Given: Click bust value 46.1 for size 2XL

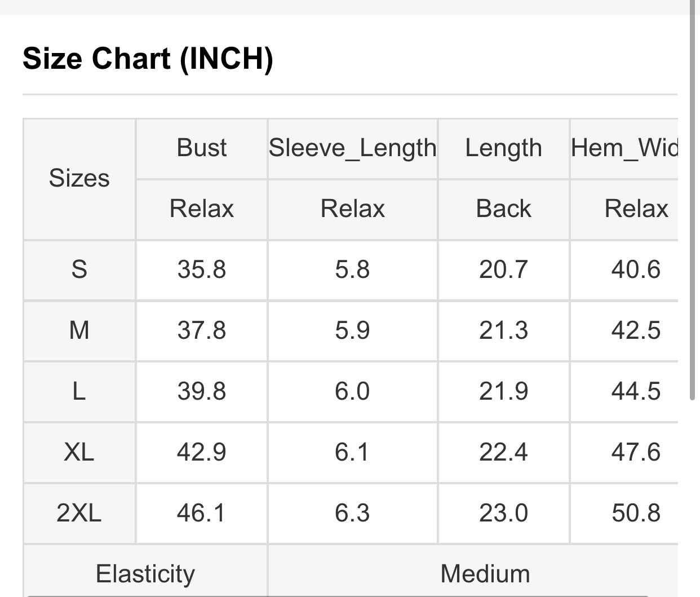Looking at the screenshot, I should (x=202, y=513).
